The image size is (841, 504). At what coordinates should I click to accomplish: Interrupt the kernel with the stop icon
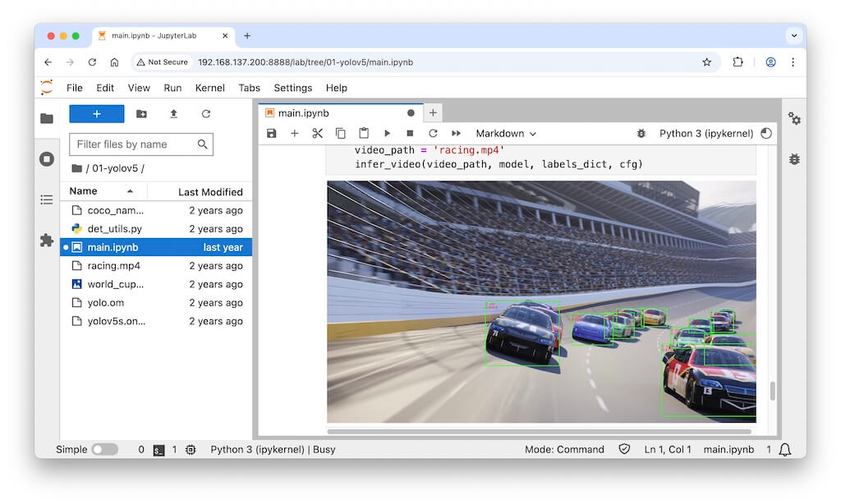coord(410,133)
